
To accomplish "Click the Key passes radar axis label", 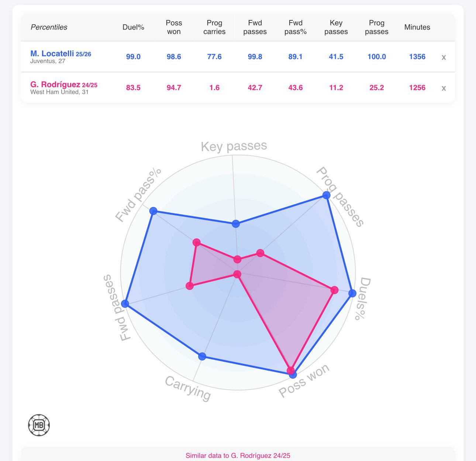I will [234, 146].
